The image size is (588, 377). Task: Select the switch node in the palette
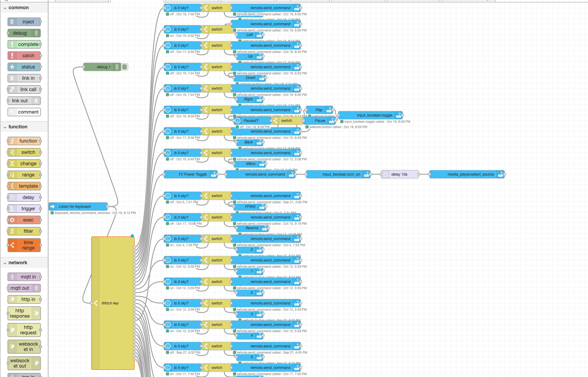(25, 152)
